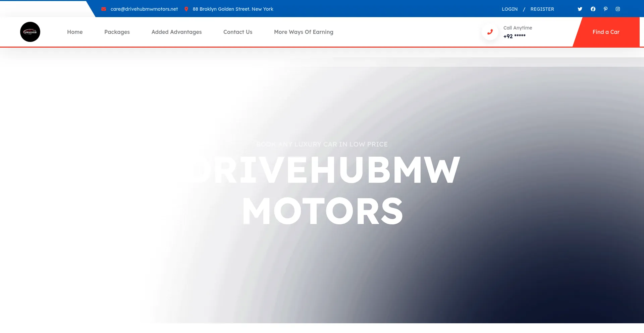Open the Packages menu item
644x333 pixels.
[117, 32]
